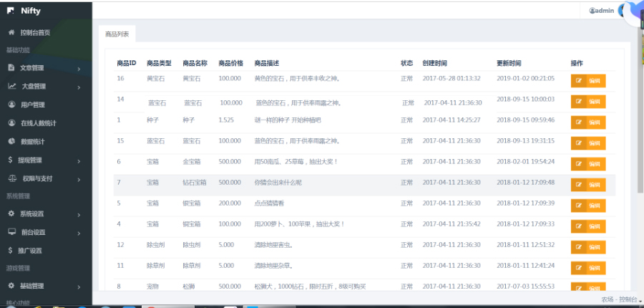Viewport: 644px width, 308px height.
Task: Expand the 基础管理 submenu chevron
Action: tap(79, 287)
